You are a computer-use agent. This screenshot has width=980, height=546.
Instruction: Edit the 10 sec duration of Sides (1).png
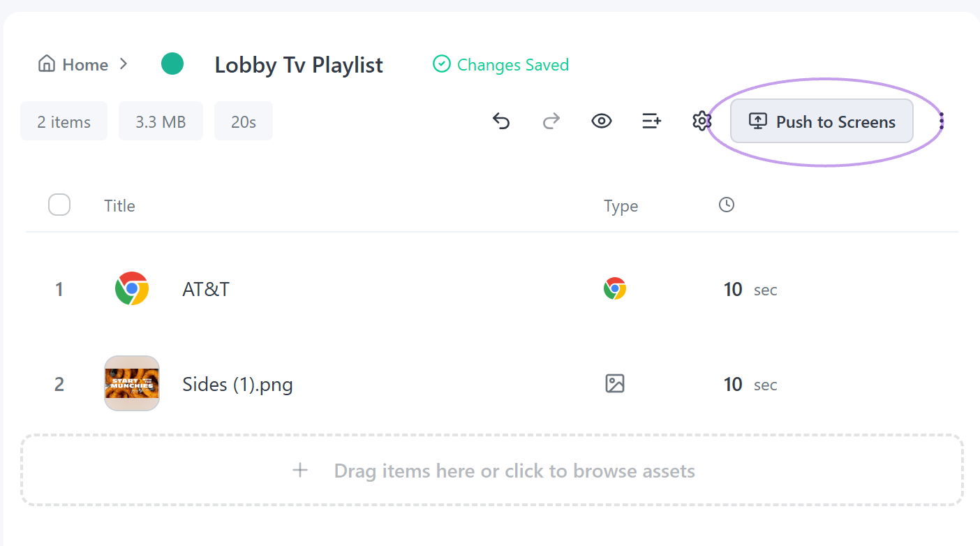click(x=750, y=384)
